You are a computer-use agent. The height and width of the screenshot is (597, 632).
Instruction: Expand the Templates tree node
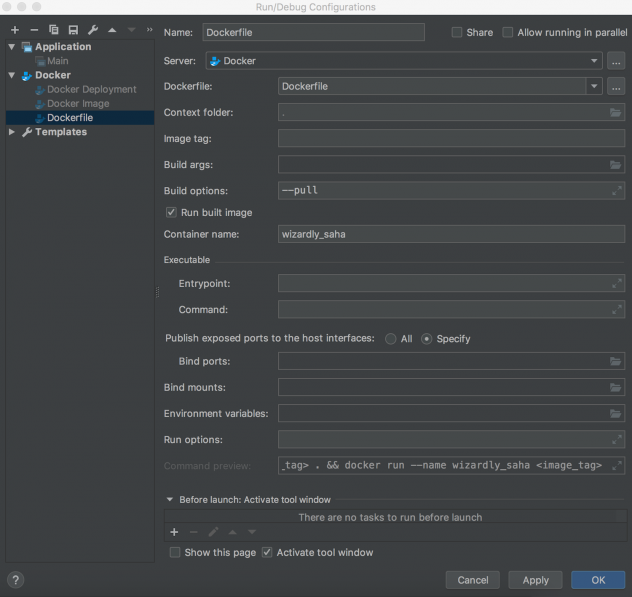pyautogui.click(x=12, y=132)
